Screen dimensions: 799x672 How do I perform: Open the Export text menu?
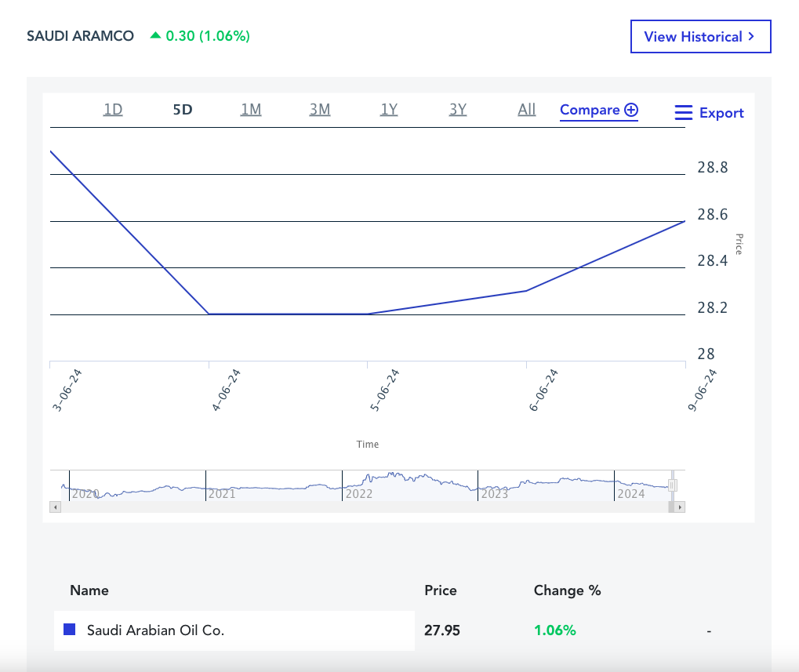[x=721, y=113]
